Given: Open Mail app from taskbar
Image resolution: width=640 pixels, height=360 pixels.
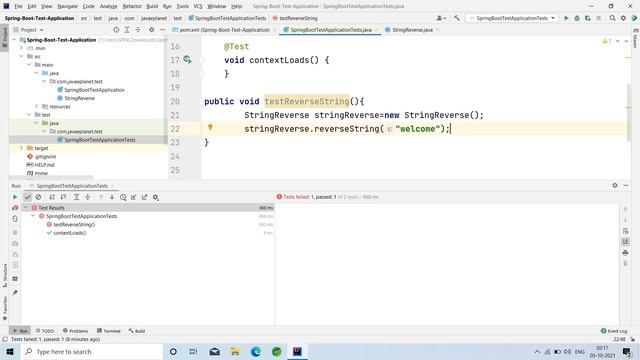Looking at the screenshot, I should coord(214,351).
